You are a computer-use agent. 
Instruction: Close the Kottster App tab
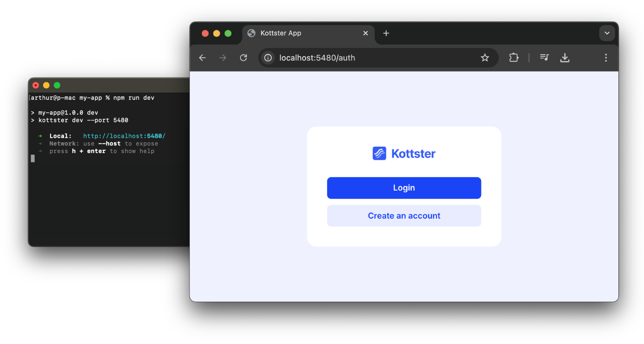tap(365, 33)
